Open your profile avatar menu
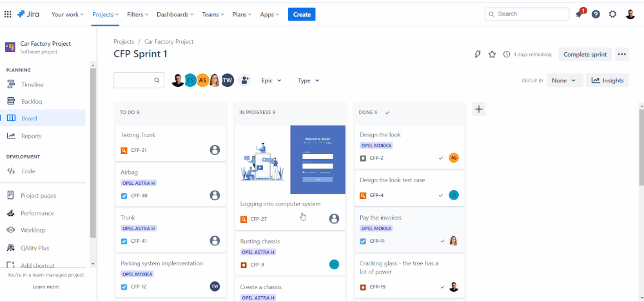 point(630,14)
